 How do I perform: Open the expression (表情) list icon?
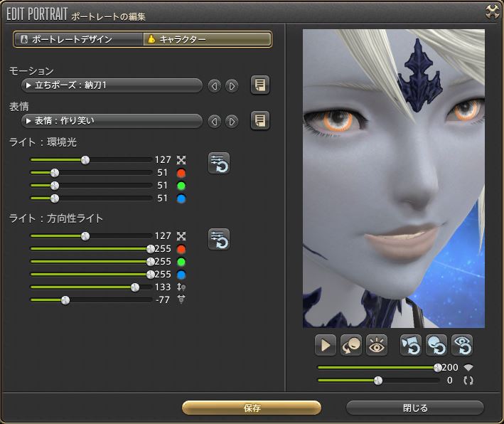tap(260, 121)
